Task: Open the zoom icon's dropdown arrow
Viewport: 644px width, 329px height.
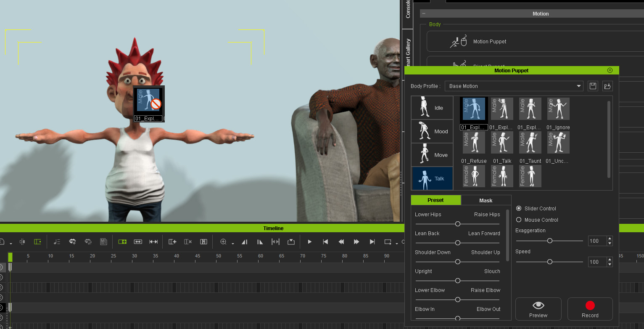Action: pyautogui.click(x=232, y=244)
